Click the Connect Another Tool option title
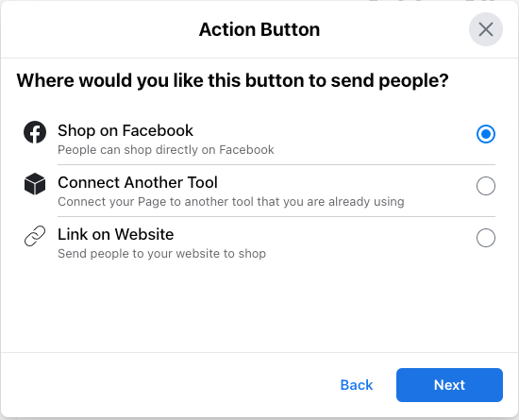 [138, 182]
